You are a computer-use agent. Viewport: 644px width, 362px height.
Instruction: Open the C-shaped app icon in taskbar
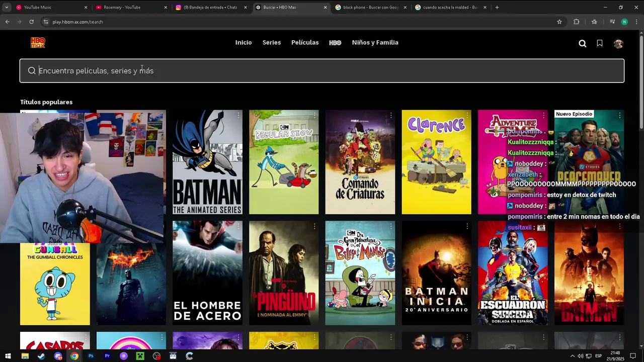pos(189,356)
